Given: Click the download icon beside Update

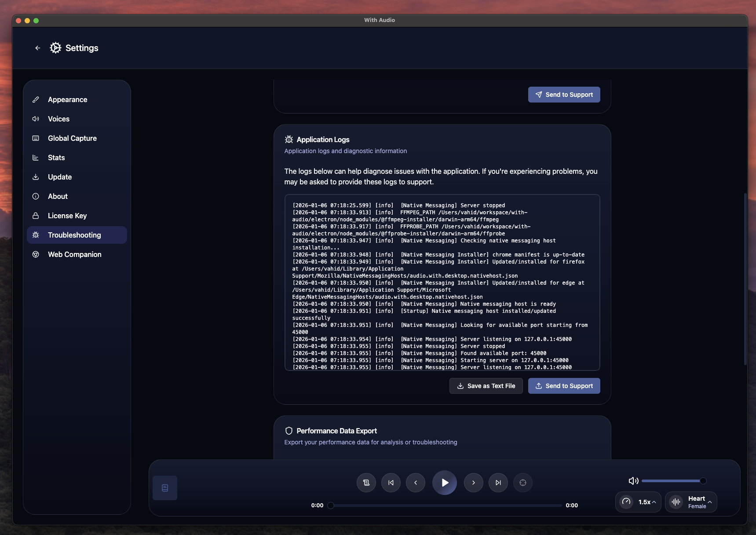Looking at the screenshot, I should click(36, 177).
